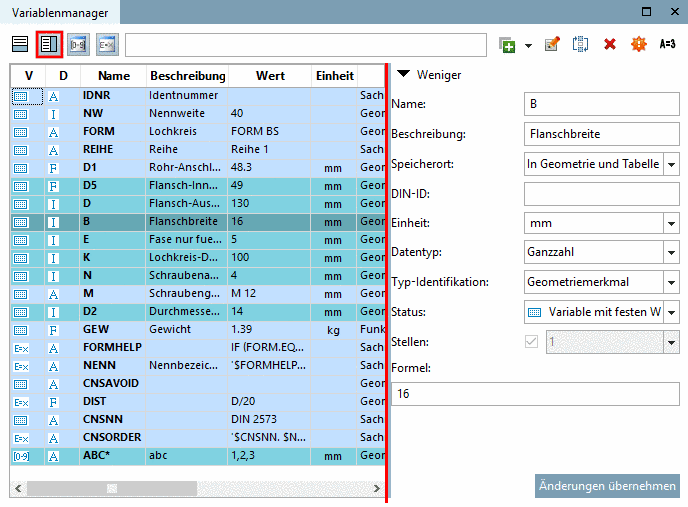Click the A=3 value assignment icon

[667, 44]
